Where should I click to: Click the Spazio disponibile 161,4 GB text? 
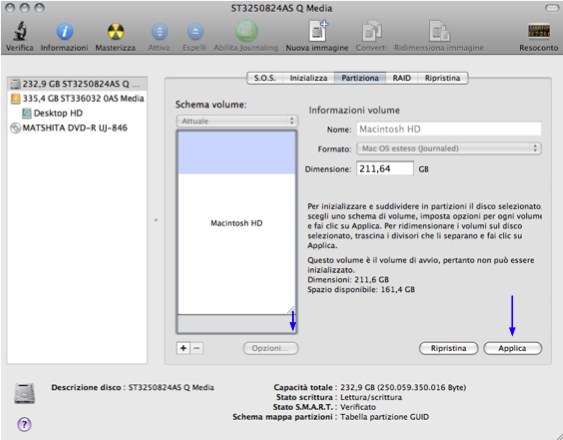[x=361, y=289]
